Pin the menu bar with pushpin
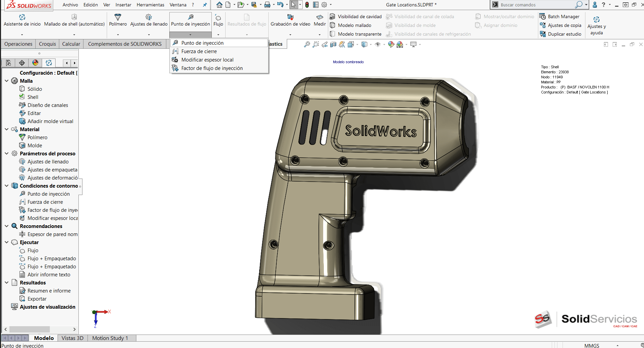Image resolution: width=644 pixels, height=348 pixels. (205, 5)
